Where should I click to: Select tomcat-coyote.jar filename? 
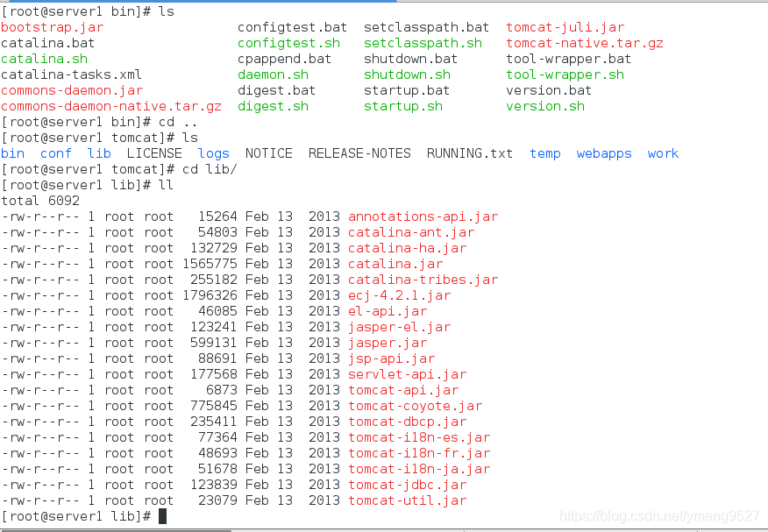tap(416, 406)
